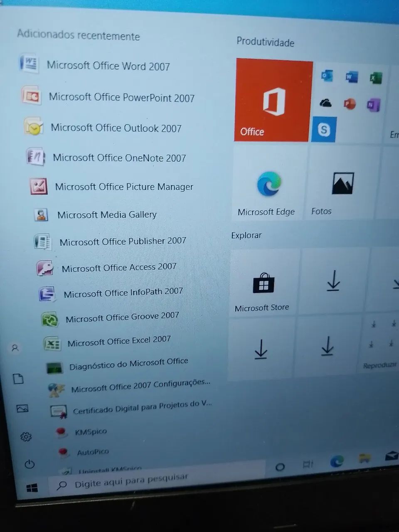This screenshot has height=532, width=399.
Task: Select 'Microsoft Office Excel 2007' text entry
Action: (x=119, y=340)
